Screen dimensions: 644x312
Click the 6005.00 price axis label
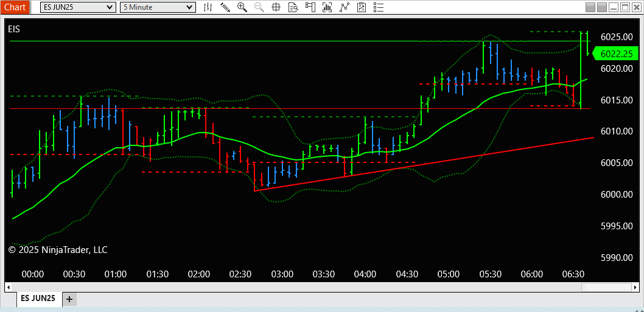pyautogui.click(x=617, y=163)
